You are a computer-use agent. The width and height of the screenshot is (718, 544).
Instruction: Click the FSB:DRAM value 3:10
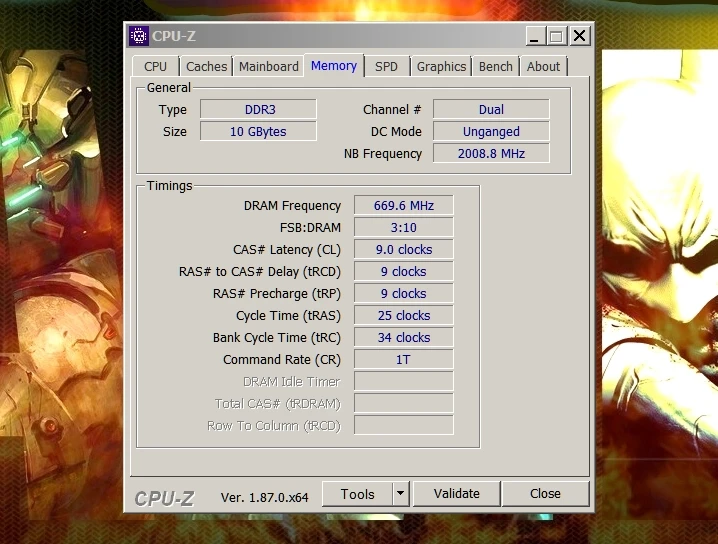(403, 227)
